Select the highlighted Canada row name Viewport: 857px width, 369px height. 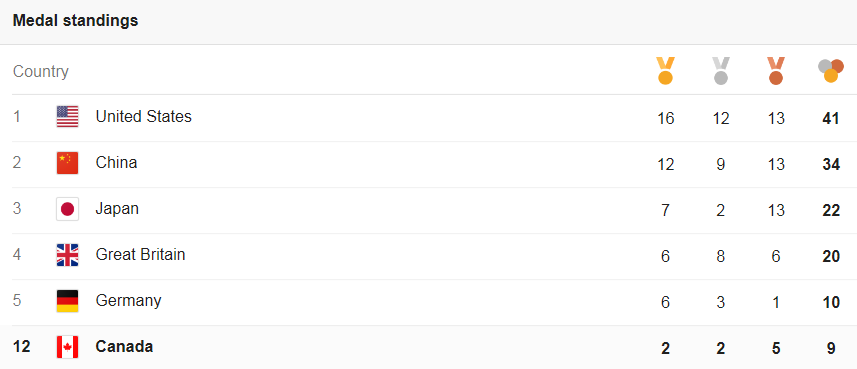(124, 346)
